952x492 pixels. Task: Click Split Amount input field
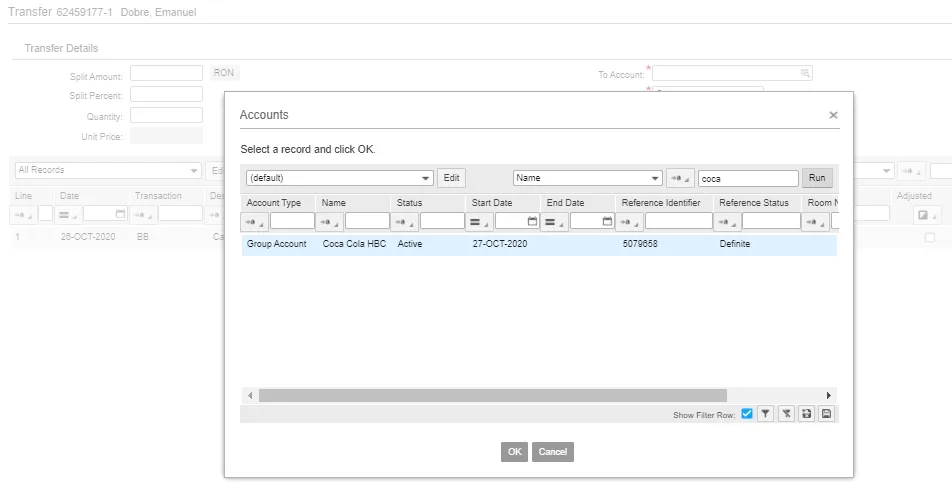pyautogui.click(x=166, y=73)
